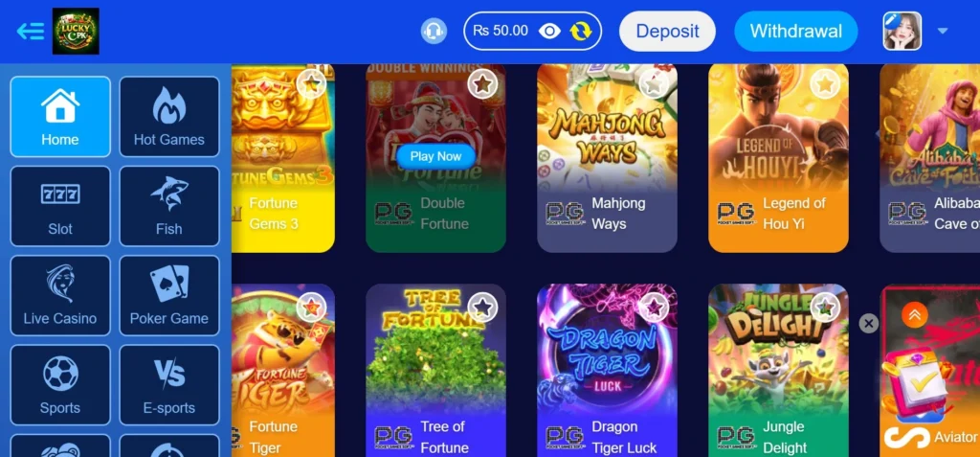The width and height of the screenshot is (980, 457).
Task: Open customer support headset icon
Action: tap(434, 31)
